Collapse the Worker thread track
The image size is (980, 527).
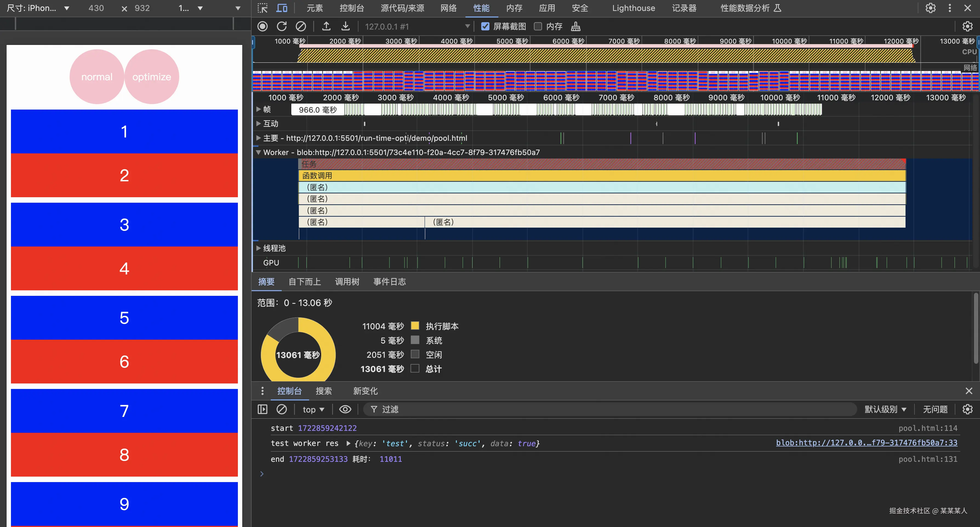point(259,152)
